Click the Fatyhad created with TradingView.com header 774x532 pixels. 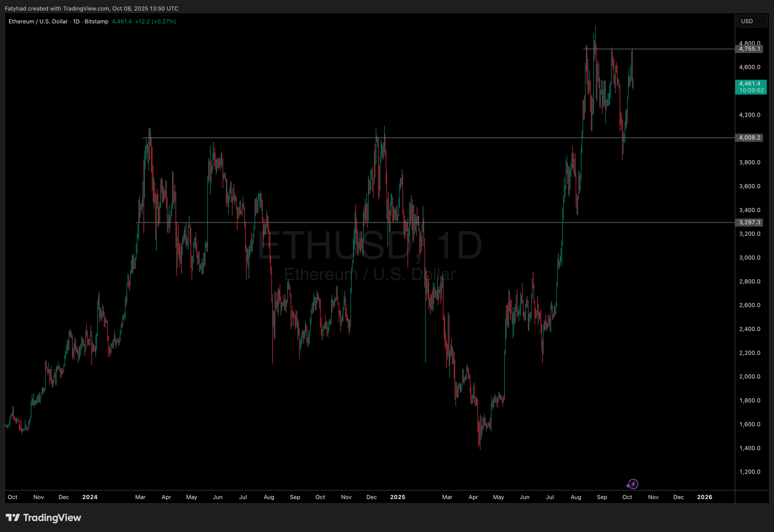point(91,8)
